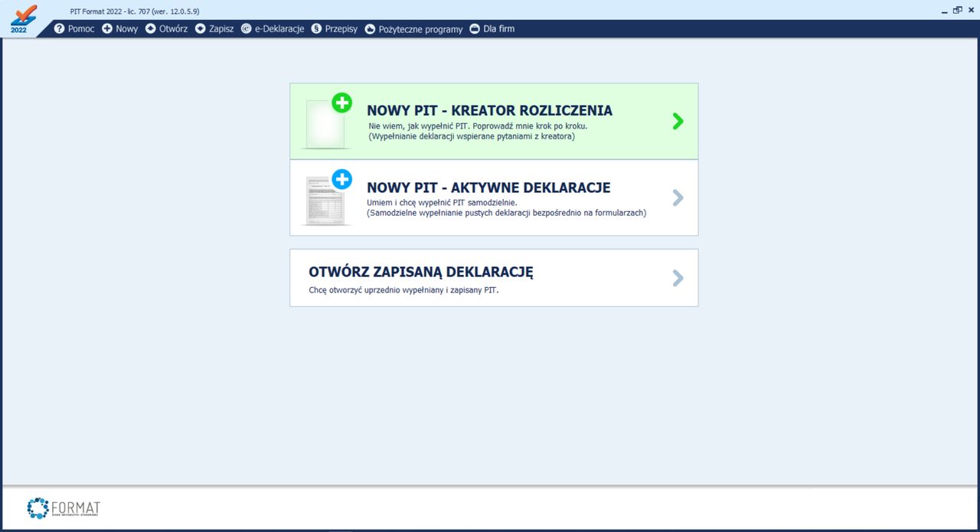Viewport: 980px width, 532px height.
Task: Start Nowy PIT - Kreator rozliczenia
Action: click(x=494, y=121)
